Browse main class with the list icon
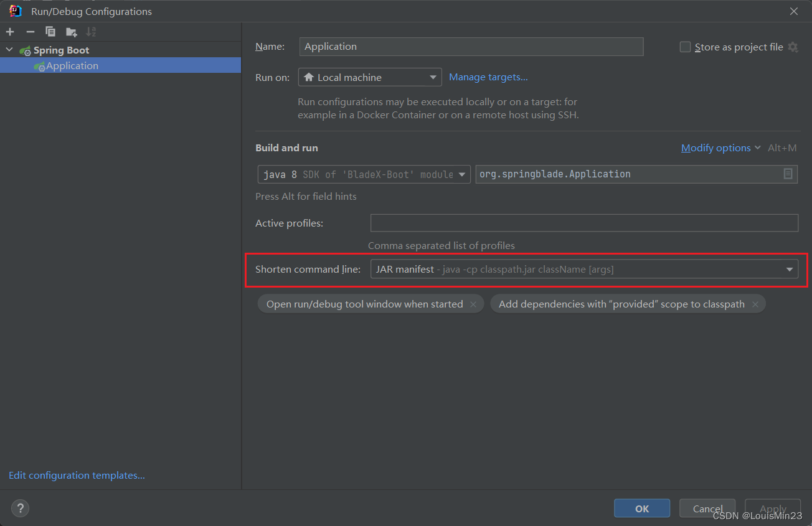812x526 pixels. [788, 174]
